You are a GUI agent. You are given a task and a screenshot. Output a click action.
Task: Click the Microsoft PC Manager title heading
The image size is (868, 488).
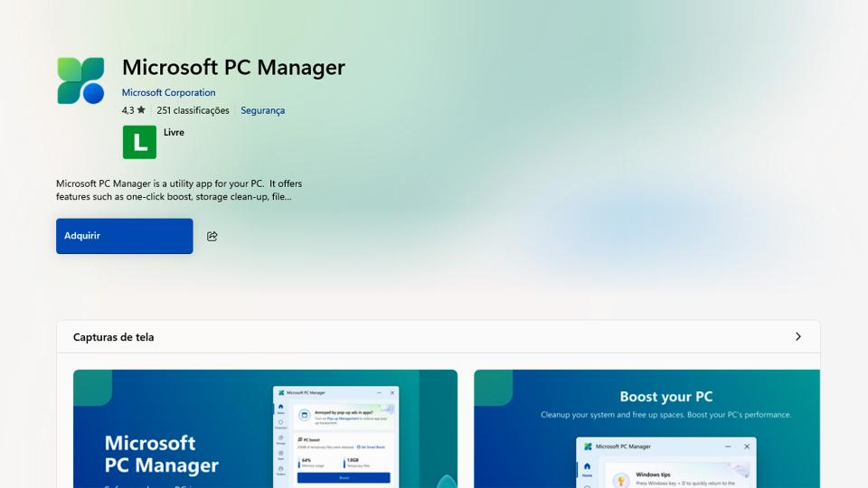point(233,68)
